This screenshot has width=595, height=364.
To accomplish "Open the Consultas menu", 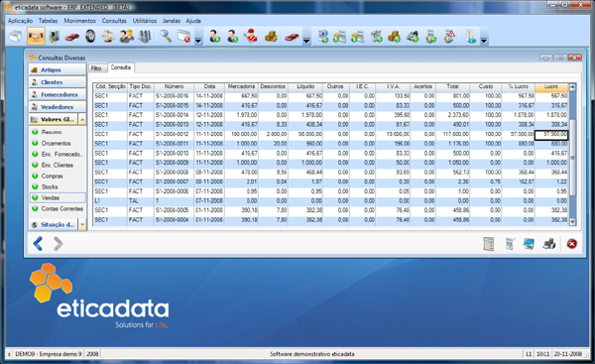I will pyautogui.click(x=114, y=21).
